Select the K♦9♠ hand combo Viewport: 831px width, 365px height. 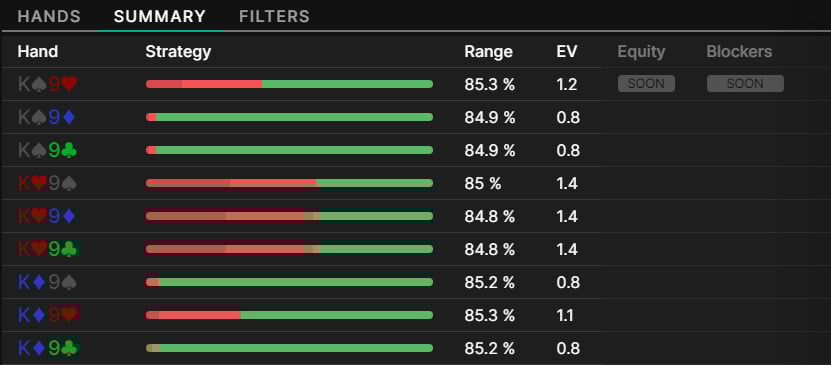click(47, 282)
